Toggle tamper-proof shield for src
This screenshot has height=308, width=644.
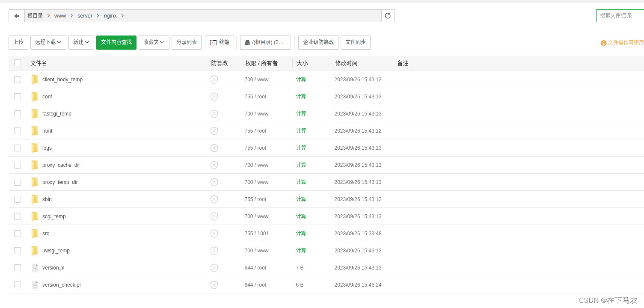(214, 234)
